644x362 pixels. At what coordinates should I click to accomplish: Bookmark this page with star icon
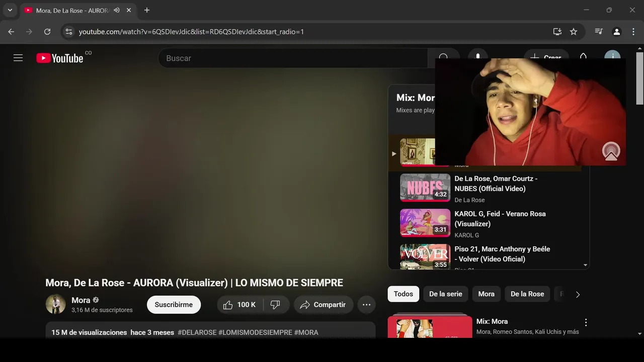point(574,32)
